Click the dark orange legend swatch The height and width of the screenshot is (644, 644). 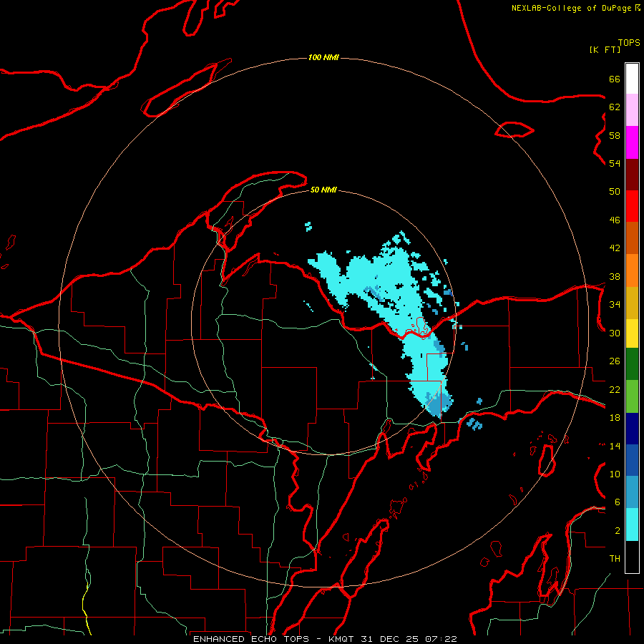(x=632, y=238)
